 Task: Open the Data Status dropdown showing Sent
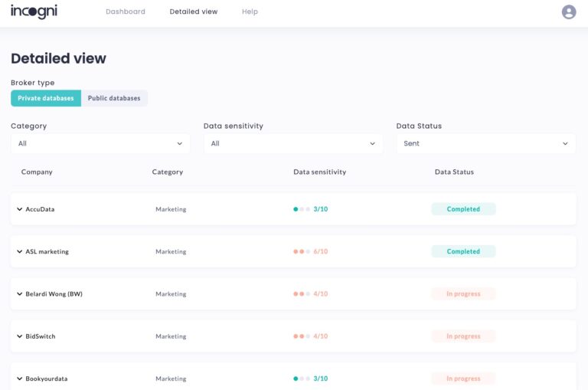tap(486, 143)
